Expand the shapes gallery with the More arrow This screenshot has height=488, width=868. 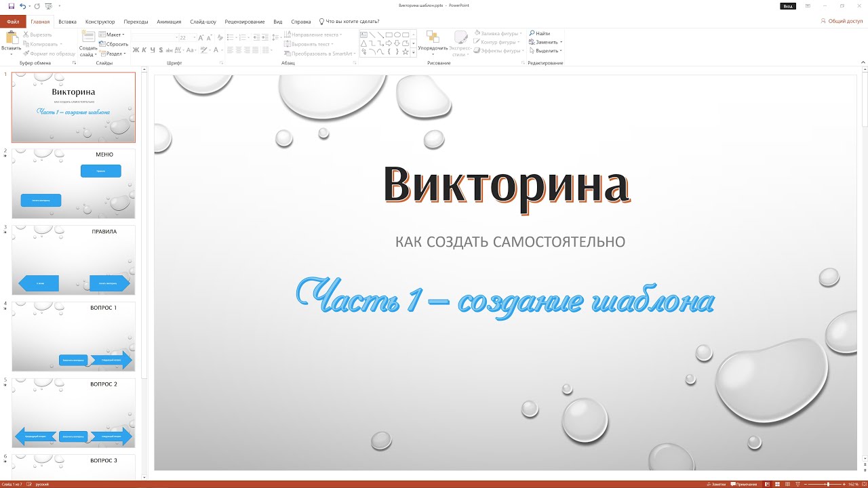(414, 52)
